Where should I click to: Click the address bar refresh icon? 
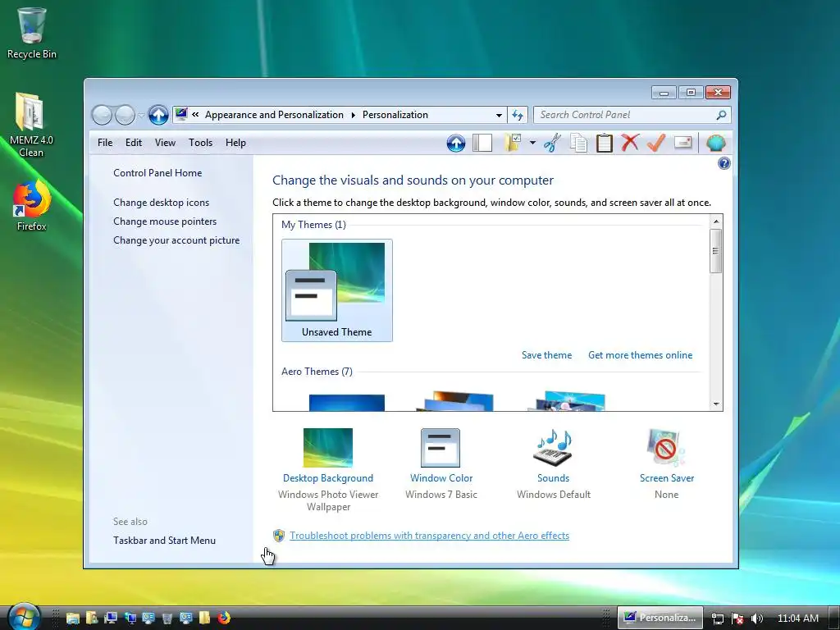pyautogui.click(x=518, y=115)
